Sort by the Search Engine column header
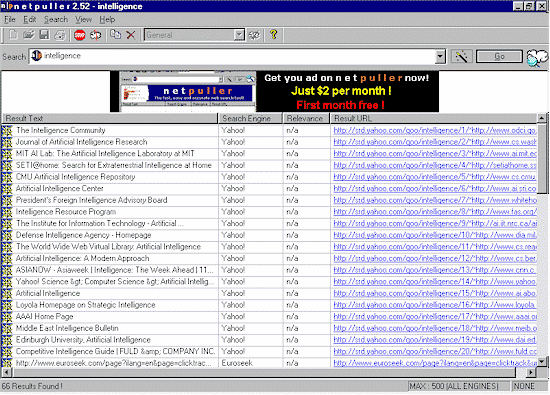 pos(250,119)
